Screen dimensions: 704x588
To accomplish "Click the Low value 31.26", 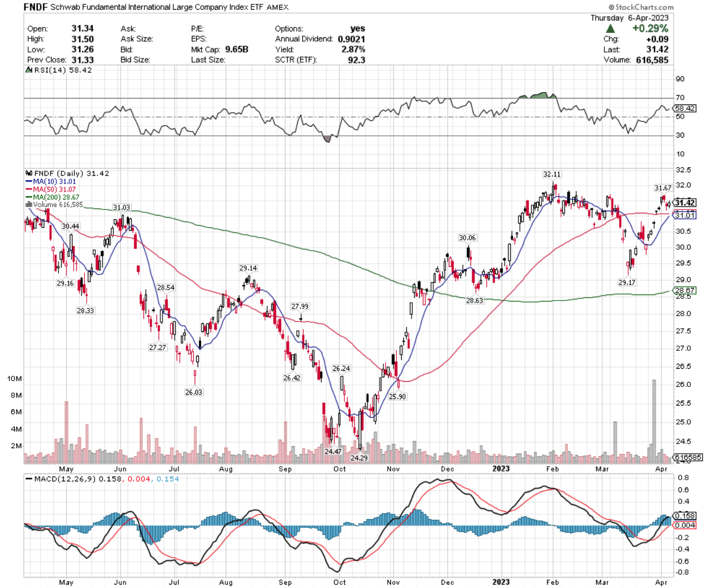I will pos(82,49).
